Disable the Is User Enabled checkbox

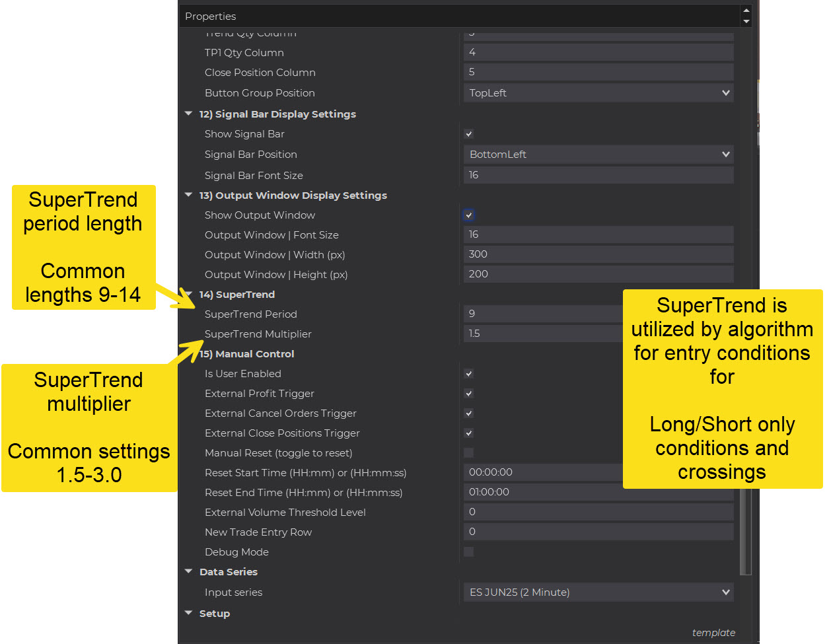(x=469, y=374)
